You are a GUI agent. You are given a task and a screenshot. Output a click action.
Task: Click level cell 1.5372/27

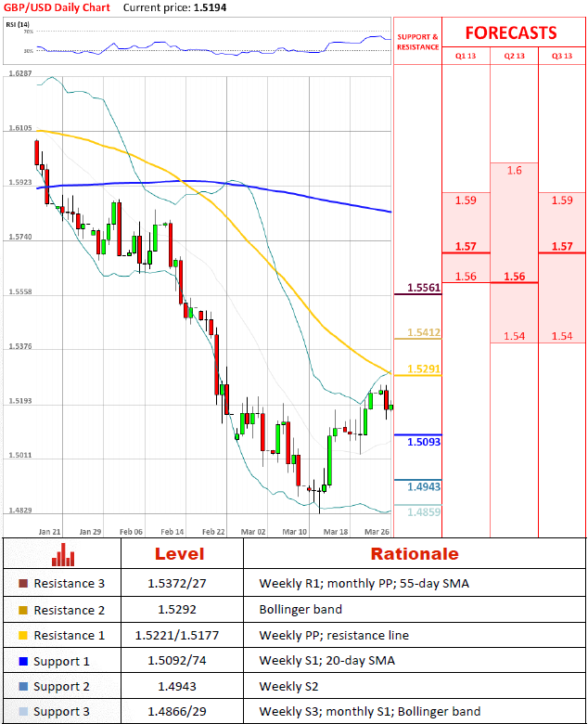pyautogui.click(x=177, y=584)
